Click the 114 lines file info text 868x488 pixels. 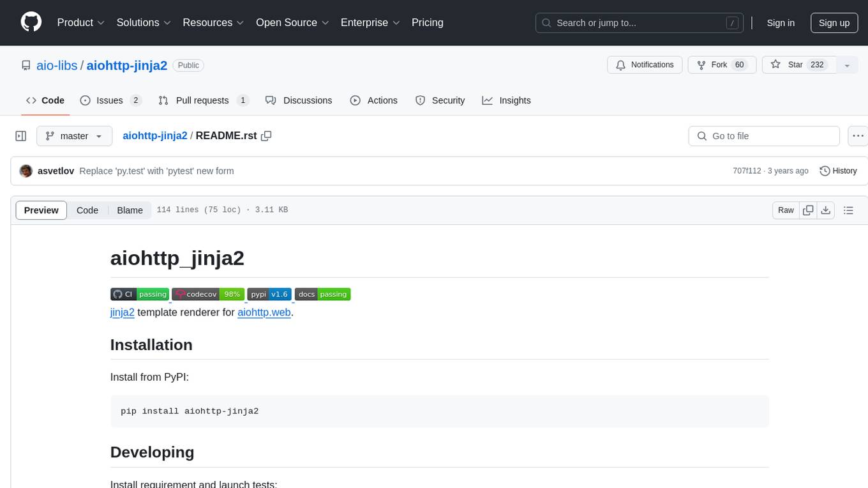coord(222,210)
